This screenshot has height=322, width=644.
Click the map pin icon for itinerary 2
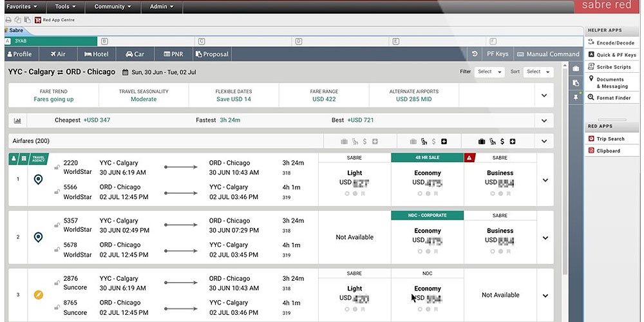coord(38,238)
